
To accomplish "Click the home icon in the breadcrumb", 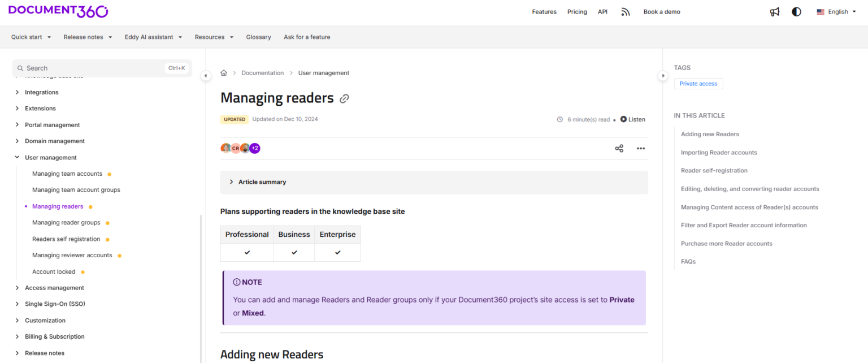I will coord(223,72).
